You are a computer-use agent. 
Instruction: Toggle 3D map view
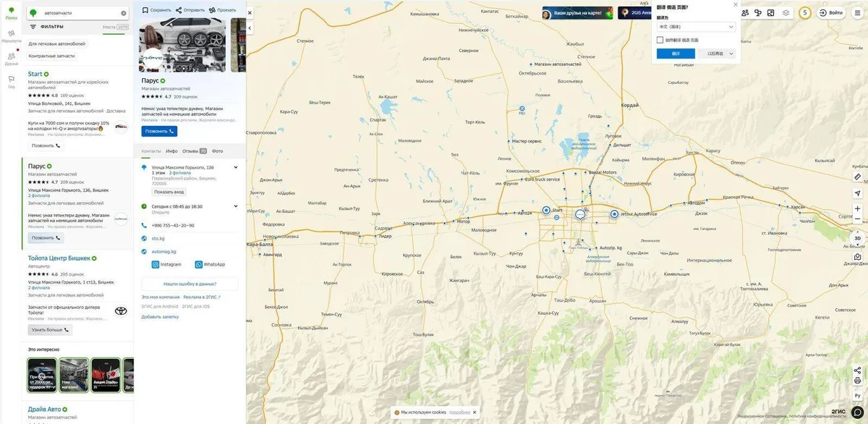[x=857, y=238]
